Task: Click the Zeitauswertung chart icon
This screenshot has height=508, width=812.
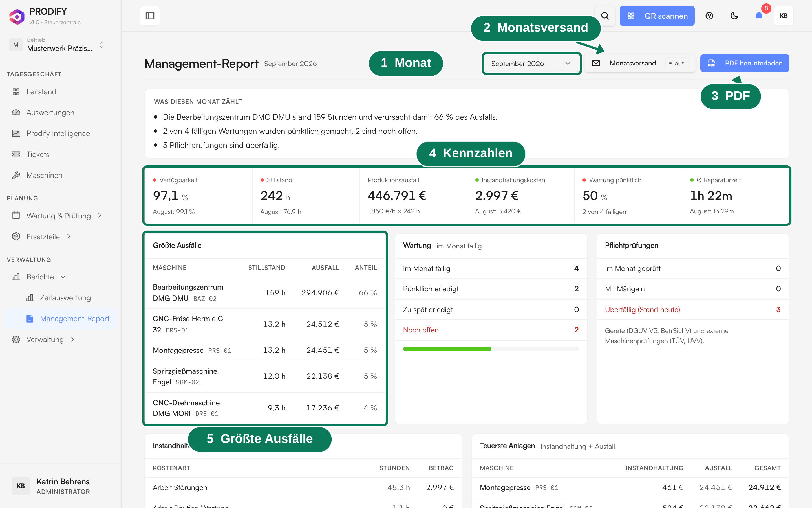Action: [30, 298]
